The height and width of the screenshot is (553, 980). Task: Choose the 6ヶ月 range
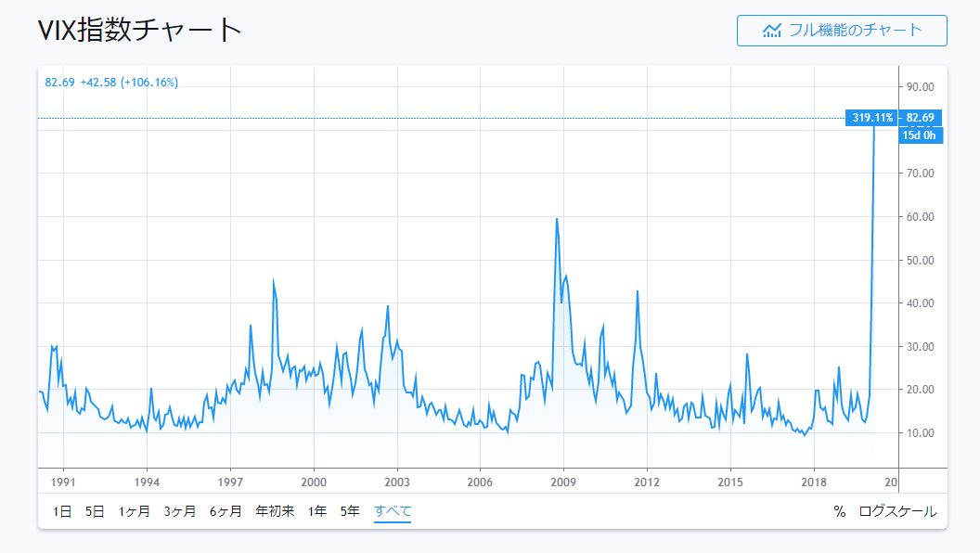(226, 511)
